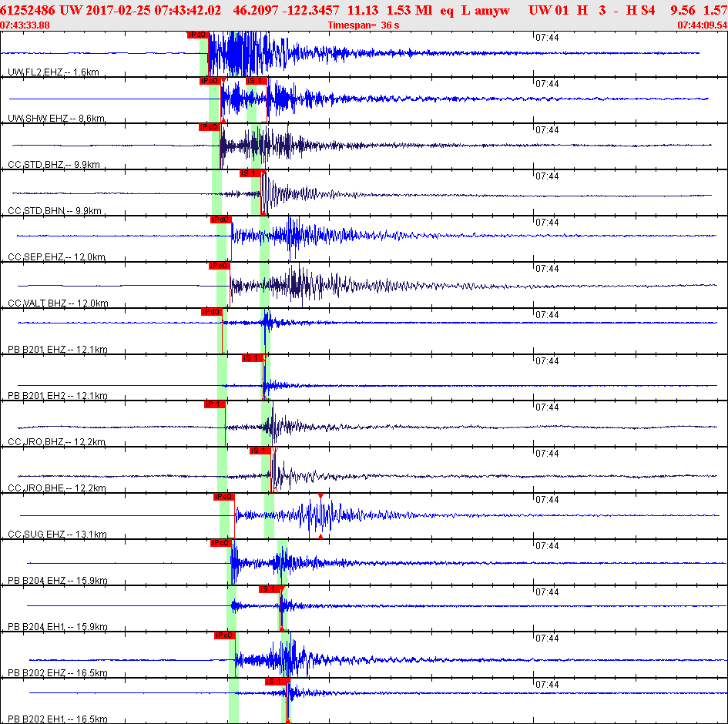
Task: Select the iPd0 flag on PB B201 EHZ
Action: point(211,312)
